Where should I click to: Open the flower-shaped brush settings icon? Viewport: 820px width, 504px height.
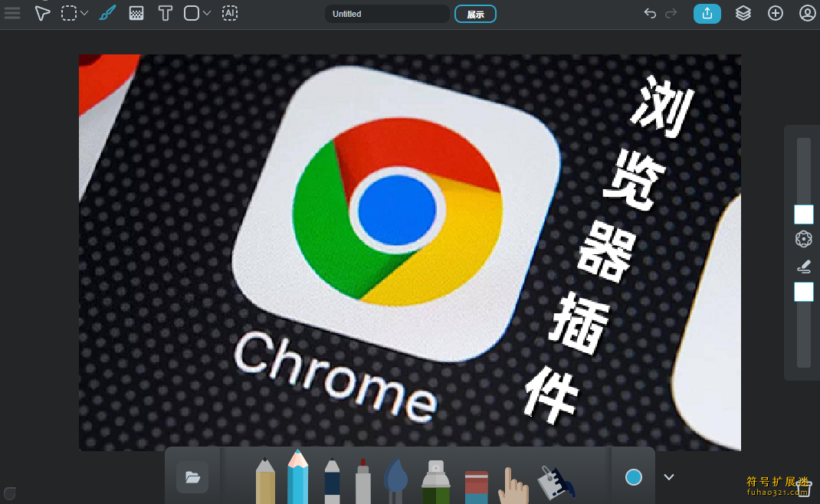(x=804, y=239)
